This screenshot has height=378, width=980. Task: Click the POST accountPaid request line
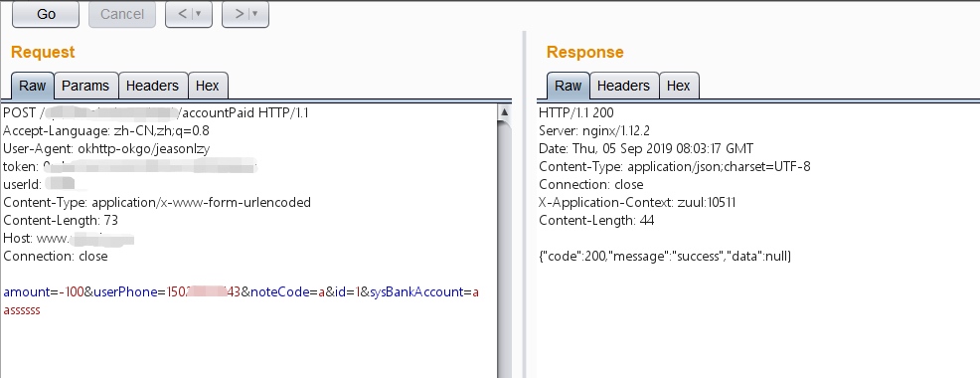pos(156,113)
